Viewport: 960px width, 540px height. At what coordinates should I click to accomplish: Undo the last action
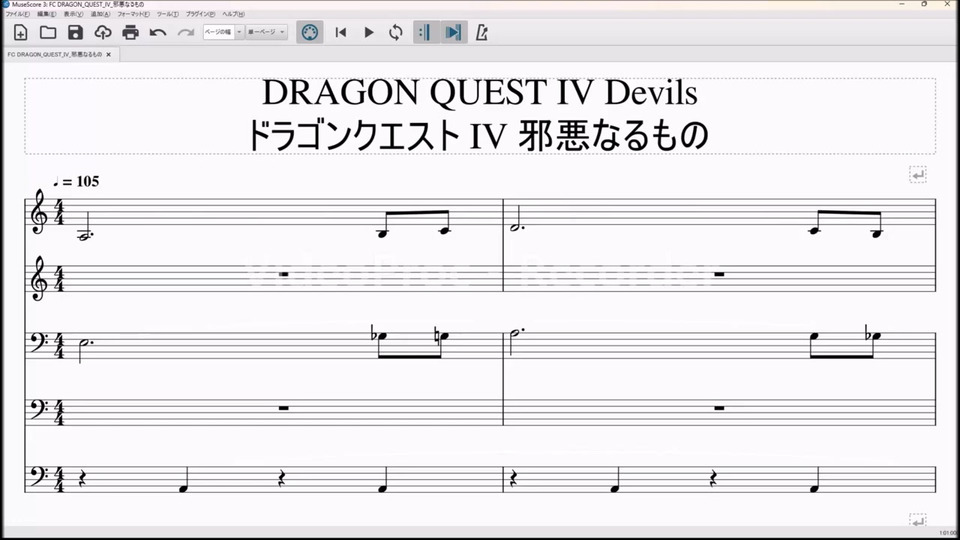point(158,32)
